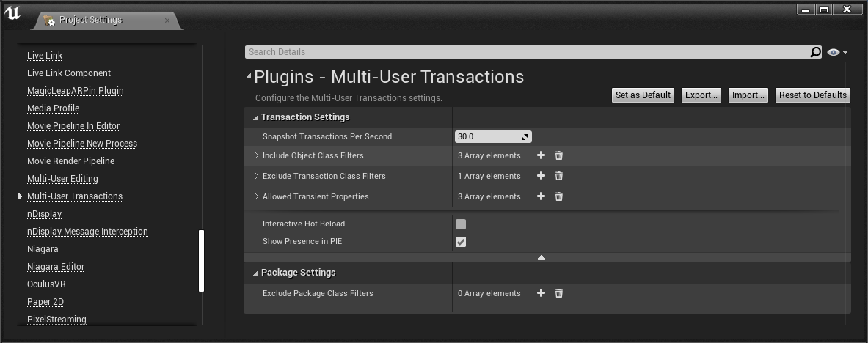The height and width of the screenshot is (343, 868).
Task: Click the search magnifier icon
Action: [815, 52]
